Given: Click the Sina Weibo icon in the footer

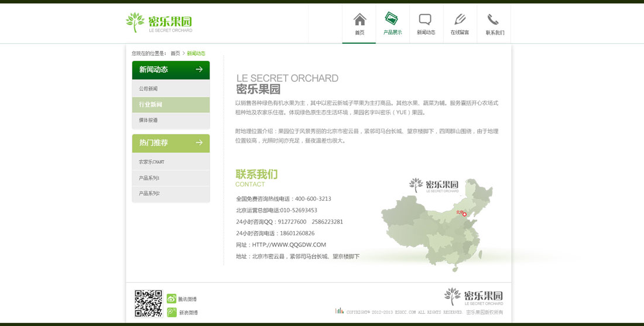Looking at the screenshot, I should tap(172, 313).
